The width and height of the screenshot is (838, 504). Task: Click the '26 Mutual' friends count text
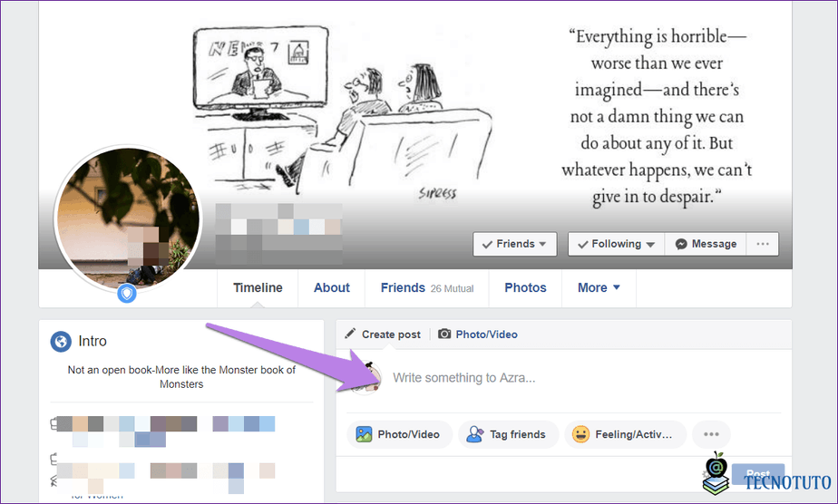pos(453,289)
